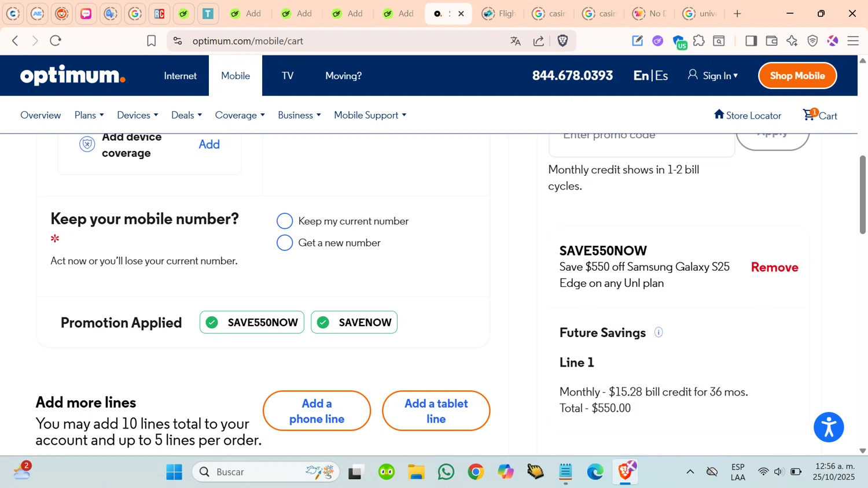Viewport: 868px width, 488px height.
Task: Click the address bar URL
Action: pos(248,41)
